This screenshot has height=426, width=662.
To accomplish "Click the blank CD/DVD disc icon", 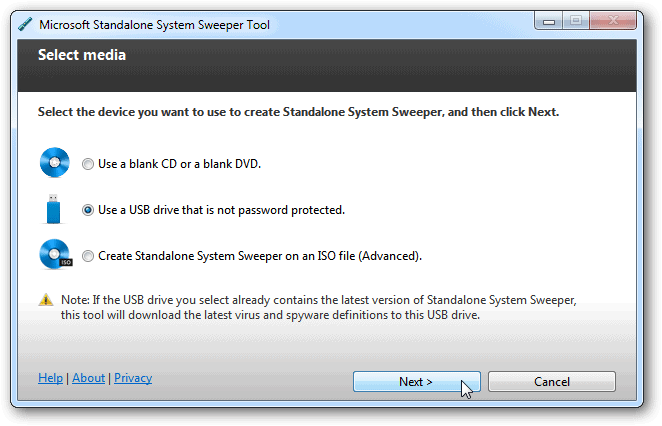I will click(53, 163).
